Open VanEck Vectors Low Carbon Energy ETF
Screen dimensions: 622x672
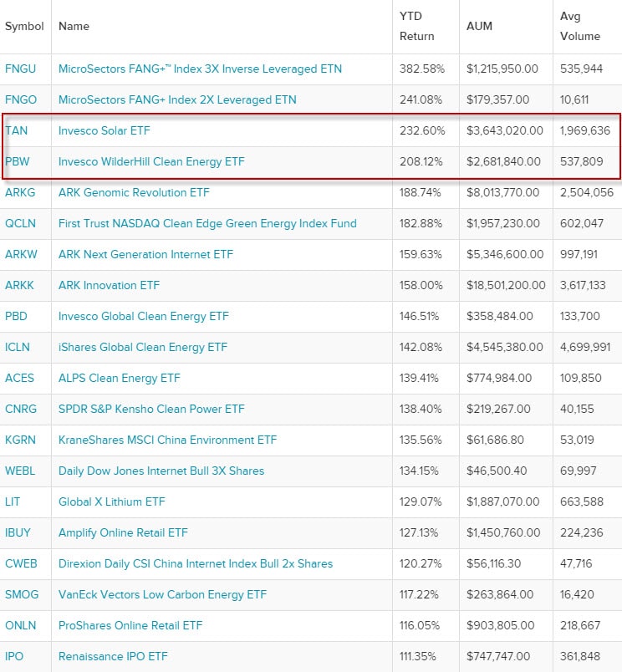point(162,594)
